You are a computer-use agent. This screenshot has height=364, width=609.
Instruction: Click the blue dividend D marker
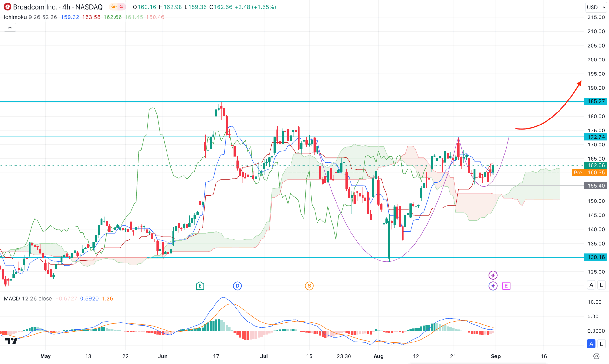pyautogui.click(x=237, y=286)
